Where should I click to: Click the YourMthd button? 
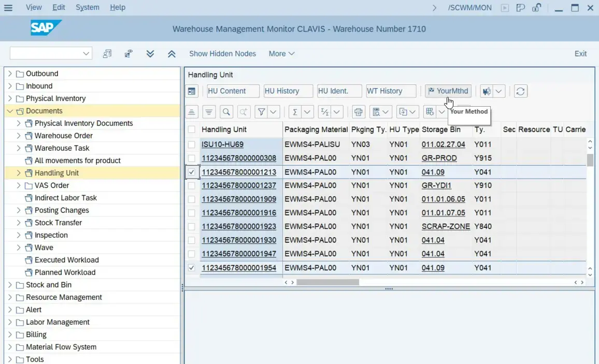pos(448,91)
